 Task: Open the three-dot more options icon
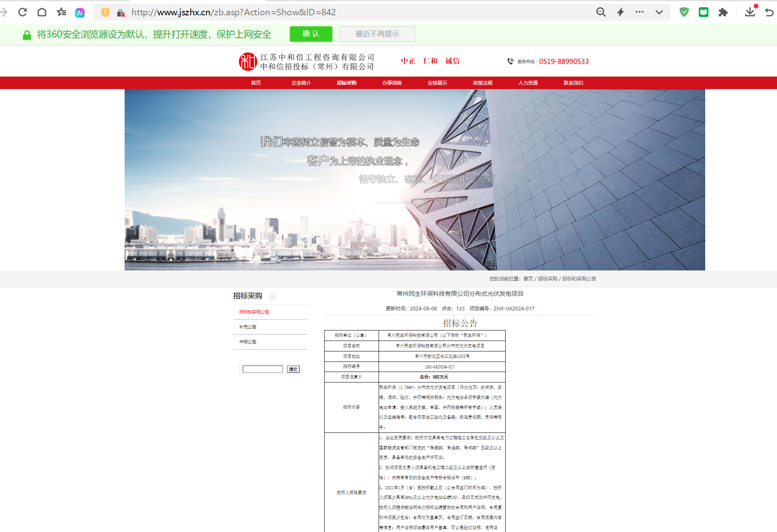coord(640,12)
